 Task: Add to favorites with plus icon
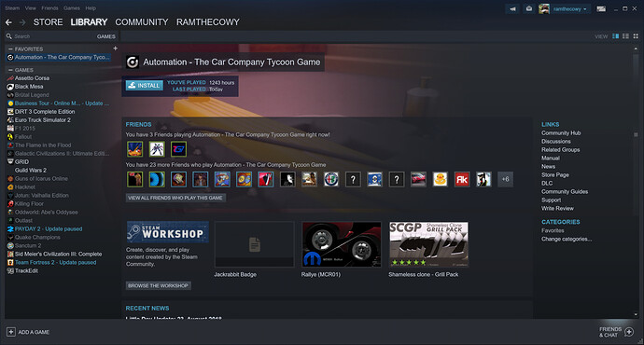(116, 48)
